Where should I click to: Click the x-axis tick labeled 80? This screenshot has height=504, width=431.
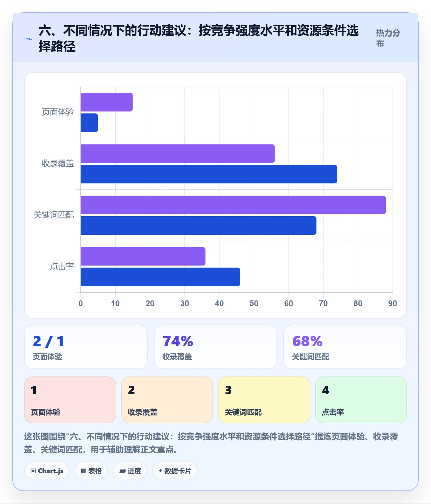tap(358, 303)
